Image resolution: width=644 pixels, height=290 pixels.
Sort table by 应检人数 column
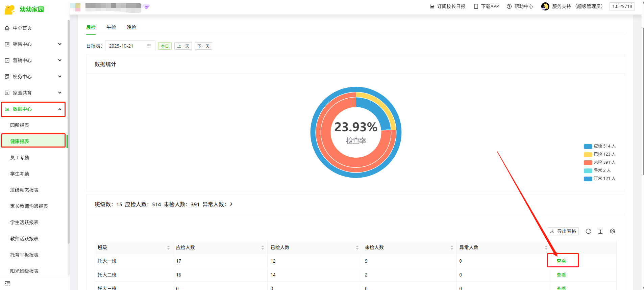(x=263, y=247)
